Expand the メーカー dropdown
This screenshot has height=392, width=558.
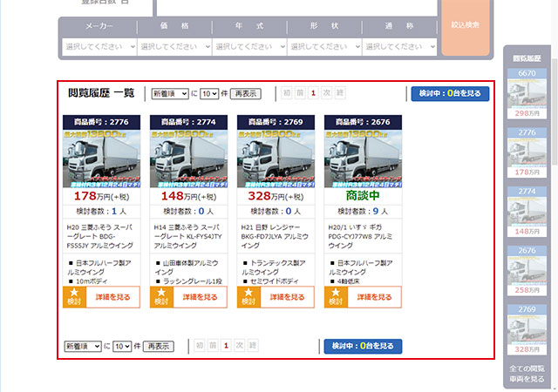(98, 45)
